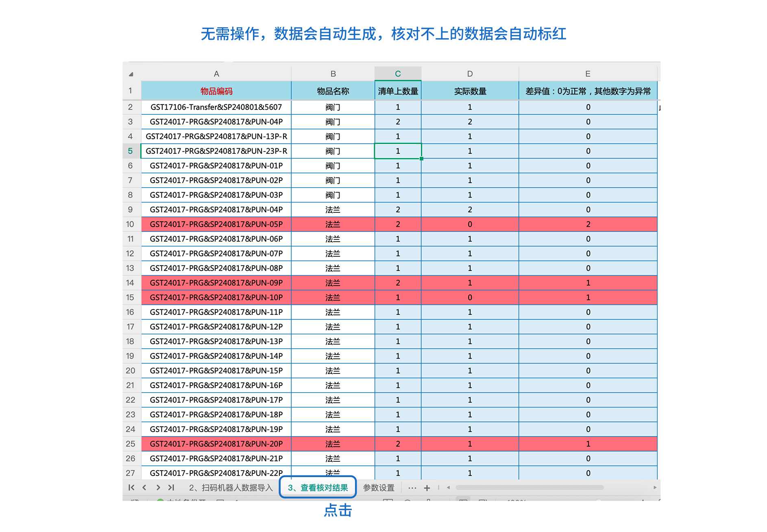
Task: Select red cell GST24017-PRG&SP240817&PUN-20P
Action: click(x=216, y=444)
